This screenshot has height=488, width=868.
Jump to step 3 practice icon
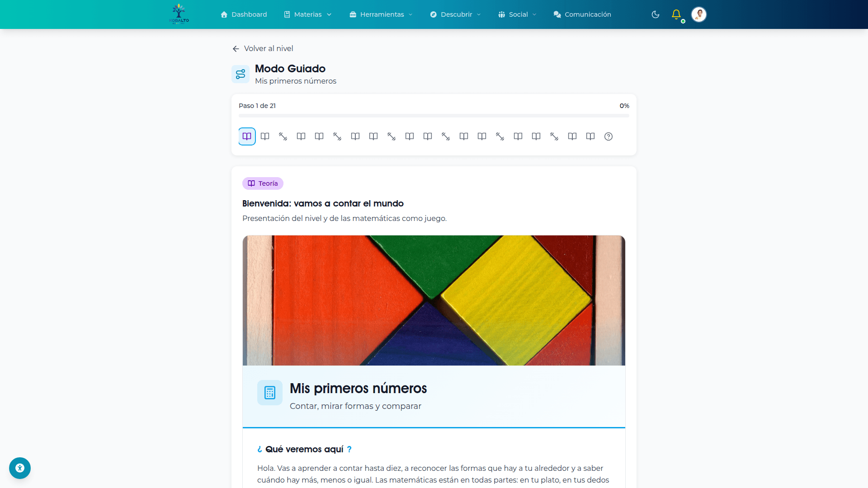tap(283, 136)
